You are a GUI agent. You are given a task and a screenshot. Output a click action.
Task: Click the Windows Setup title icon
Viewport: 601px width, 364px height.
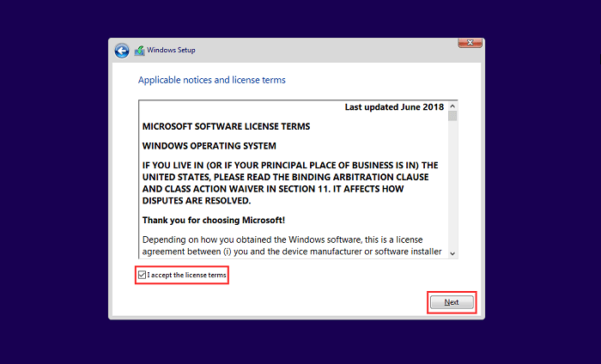tap(139, 51)
